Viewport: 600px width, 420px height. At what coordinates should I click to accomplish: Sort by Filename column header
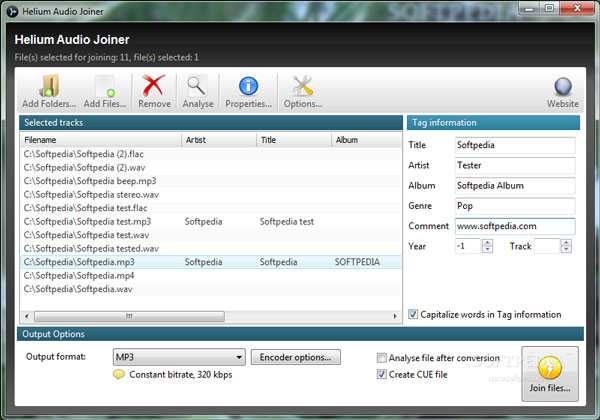point(101,140)
